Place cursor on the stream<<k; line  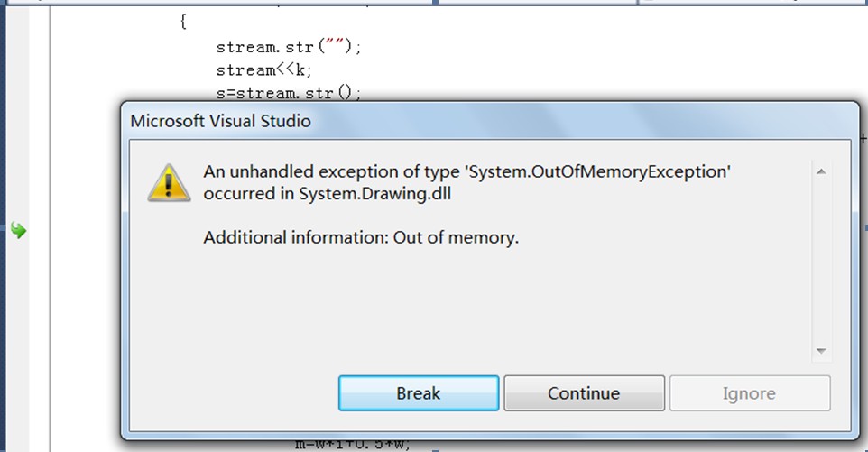[264, 70]
